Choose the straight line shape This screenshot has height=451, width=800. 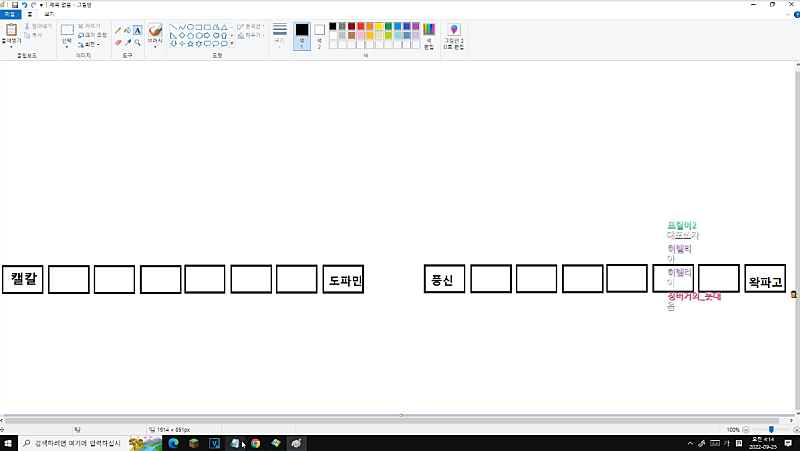[173, 27]
